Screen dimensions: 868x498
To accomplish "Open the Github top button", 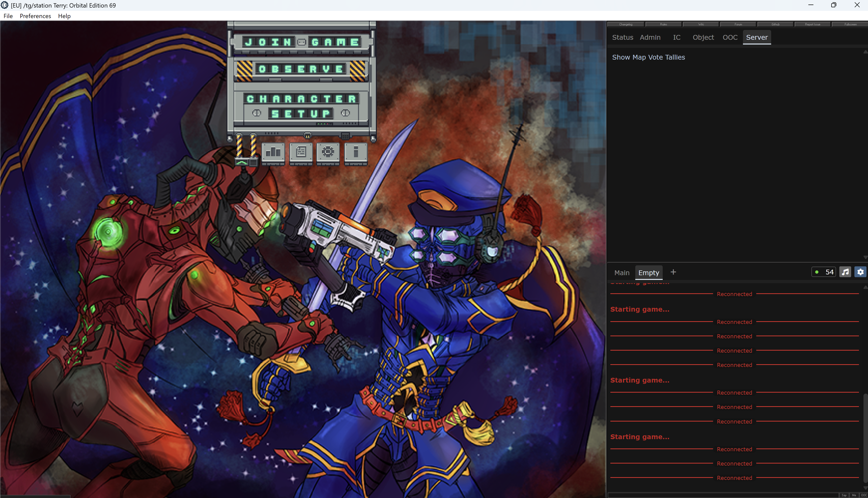I will tap(775, 24).
